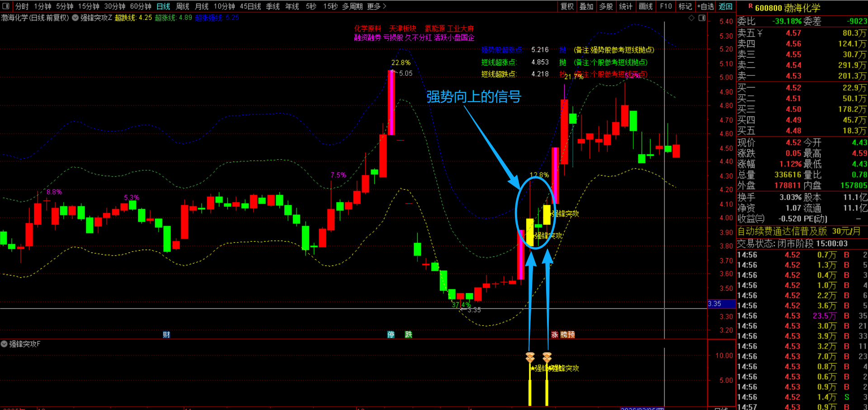This screenshot has height=410, width=868.
Task: Click the 返回 back button
Action: (x=726, y=6)
